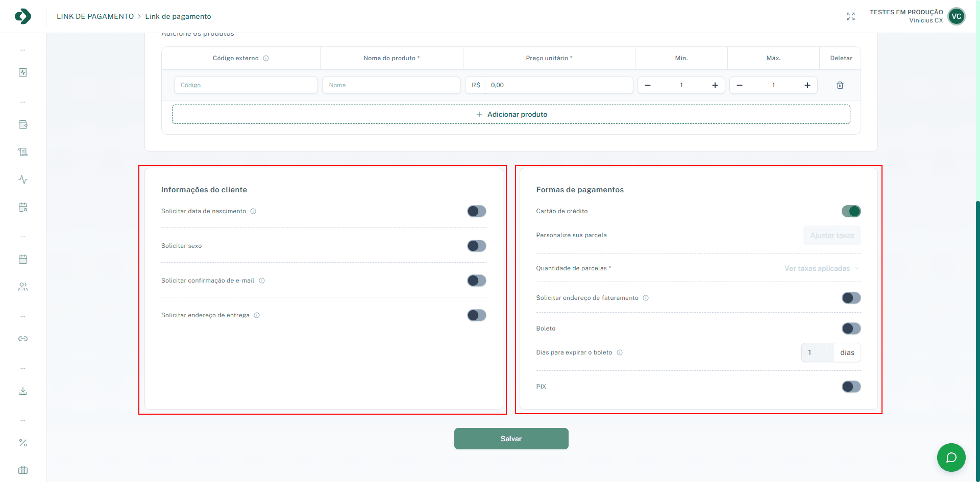
Task: Enable the Boleto payment method
Action: [x=851, y=328]
